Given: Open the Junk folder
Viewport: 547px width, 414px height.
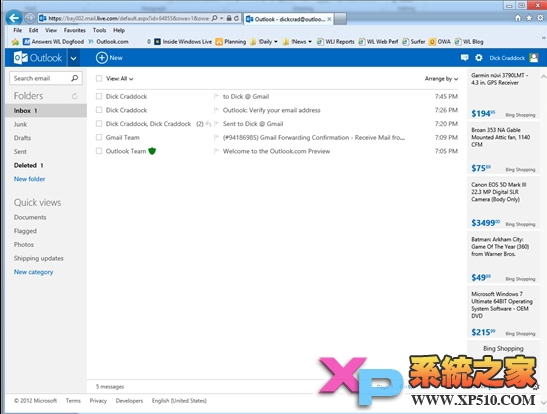Looking at the screenshot, I should 20,124.
